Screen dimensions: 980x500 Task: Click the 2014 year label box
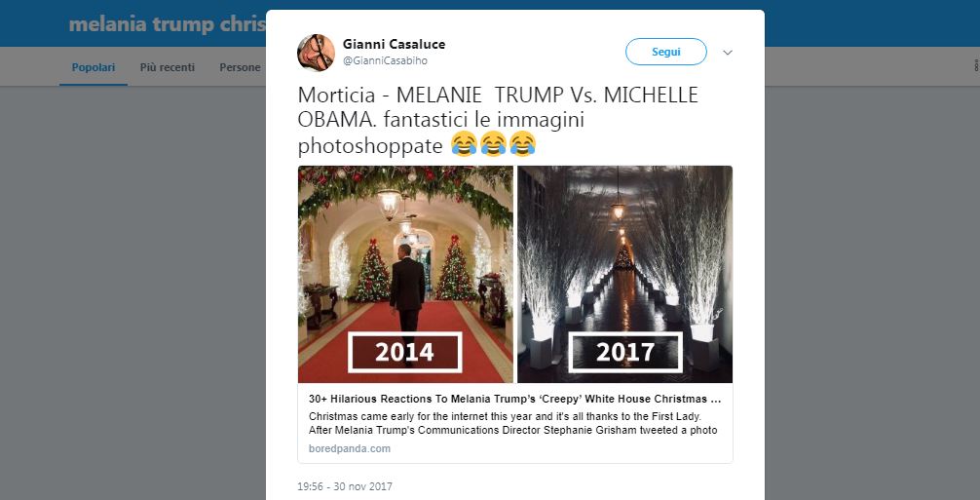(x=405, y=352)
